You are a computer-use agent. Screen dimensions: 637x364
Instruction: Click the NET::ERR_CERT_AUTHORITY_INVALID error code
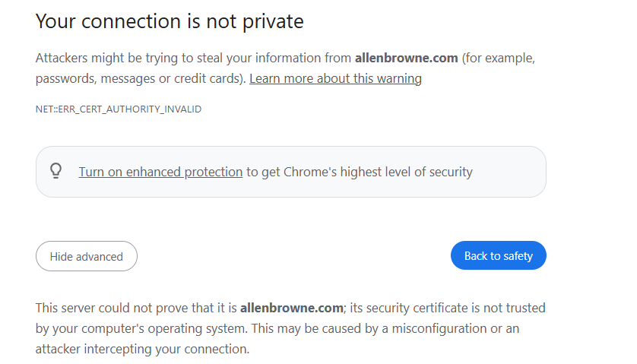click(119, 109)
